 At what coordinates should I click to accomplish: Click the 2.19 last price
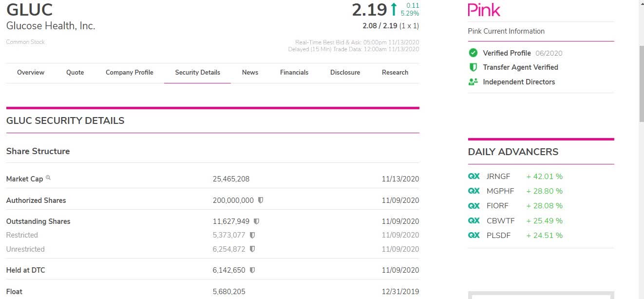[369, 10]
